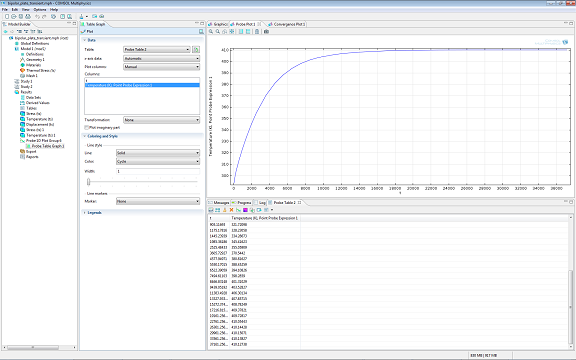
Task: Expand the Legends section
Action: (142, 213)
